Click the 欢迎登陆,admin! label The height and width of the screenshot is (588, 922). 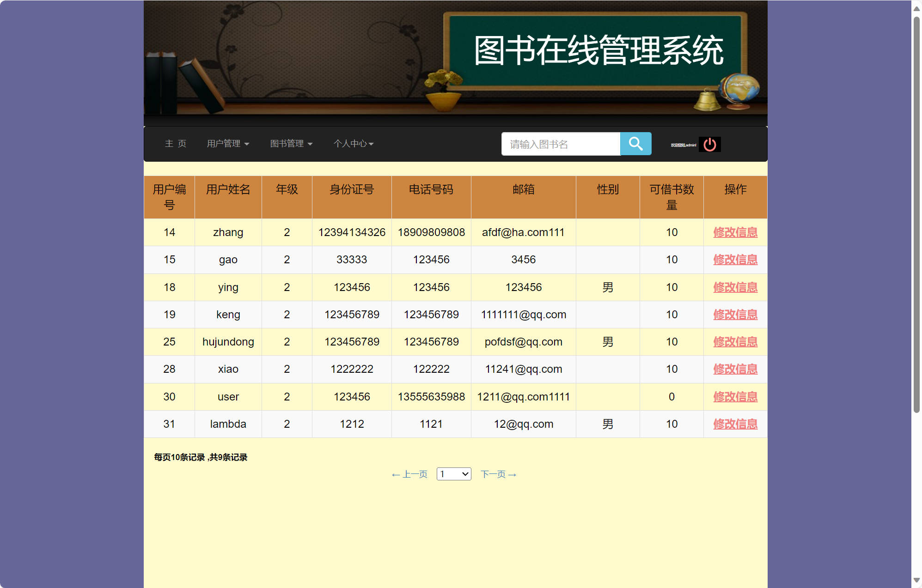(683, 144)
